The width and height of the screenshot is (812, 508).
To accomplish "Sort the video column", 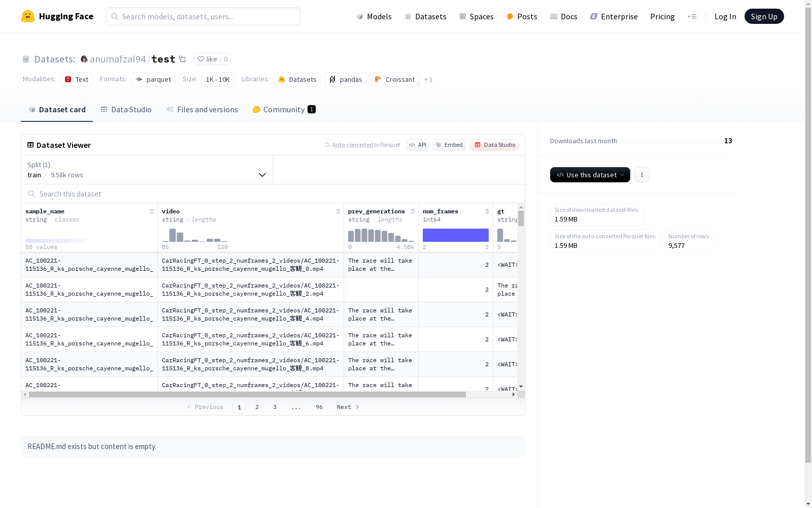I will coord(338,211).
